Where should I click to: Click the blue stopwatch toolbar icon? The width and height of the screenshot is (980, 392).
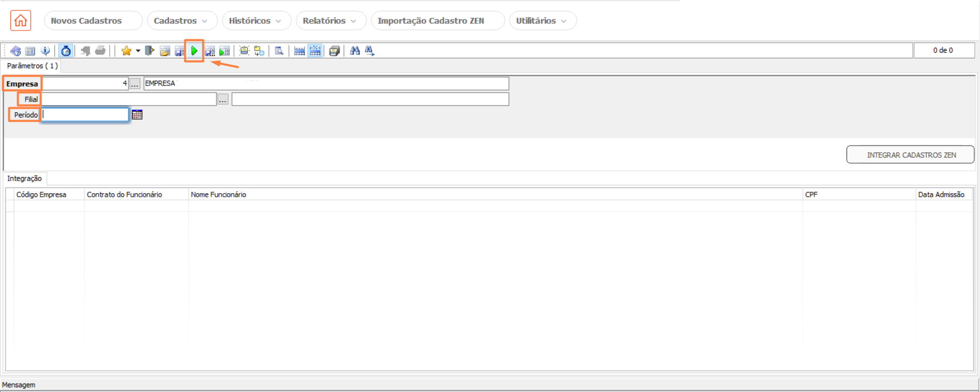click(x=66, y=51)
